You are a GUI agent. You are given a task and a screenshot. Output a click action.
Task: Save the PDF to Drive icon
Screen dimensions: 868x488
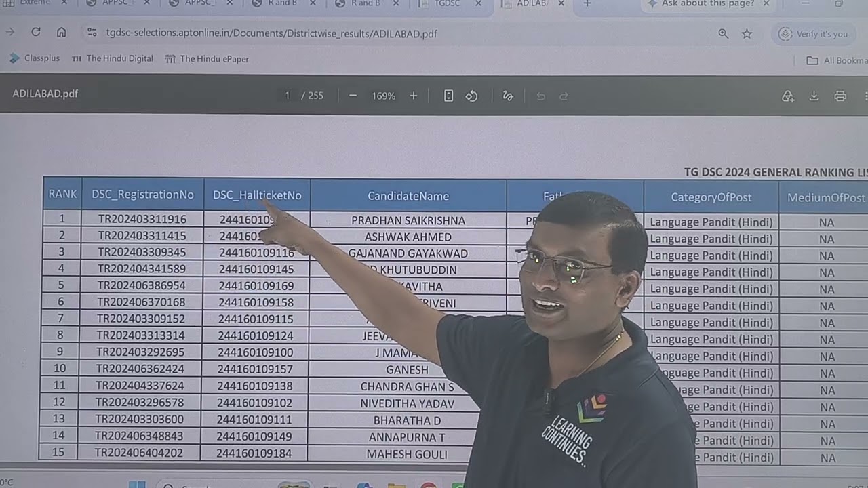tap(787, 96)
